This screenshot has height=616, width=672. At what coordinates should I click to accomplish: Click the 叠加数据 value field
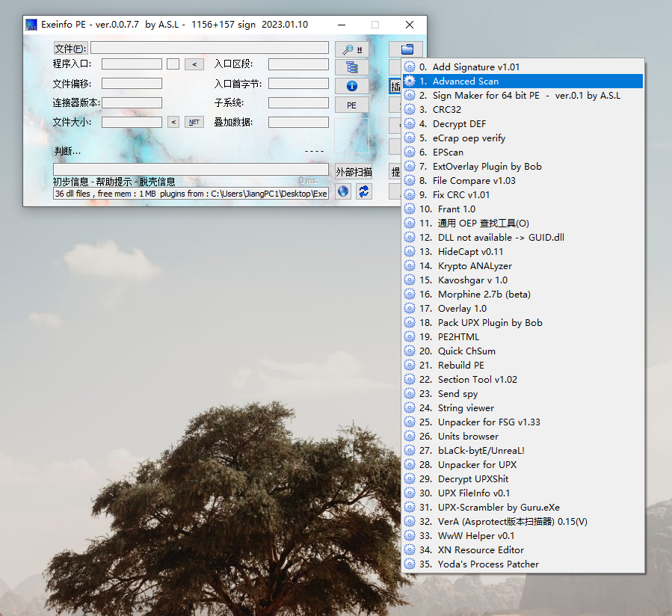tap(298, 122)
